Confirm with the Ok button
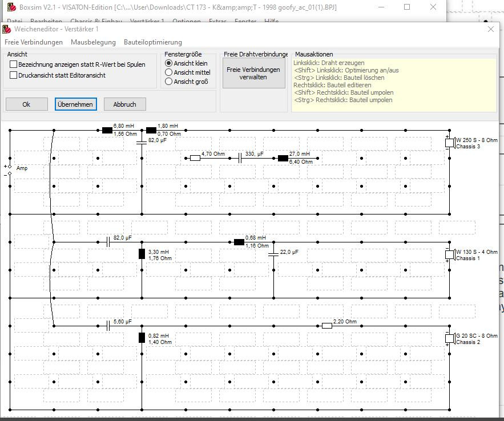Image resolution: width=504 pixels, height=421 pixels. pos(26,104)
